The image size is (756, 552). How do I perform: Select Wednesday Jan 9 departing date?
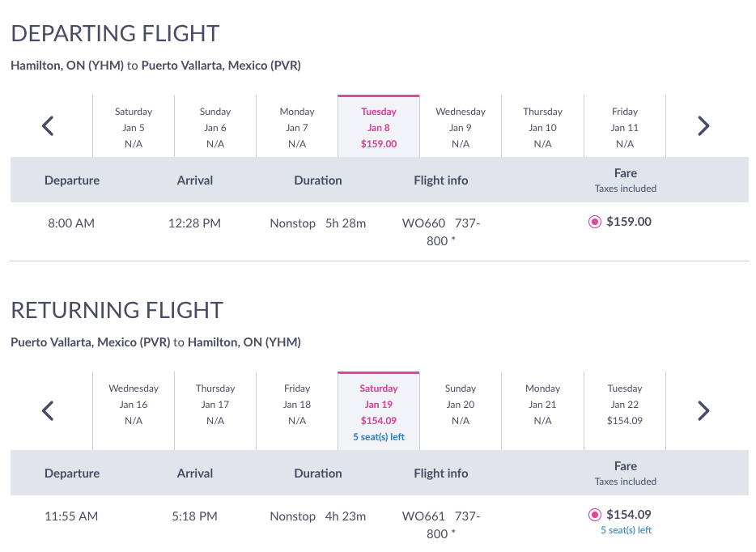(461, 126)
